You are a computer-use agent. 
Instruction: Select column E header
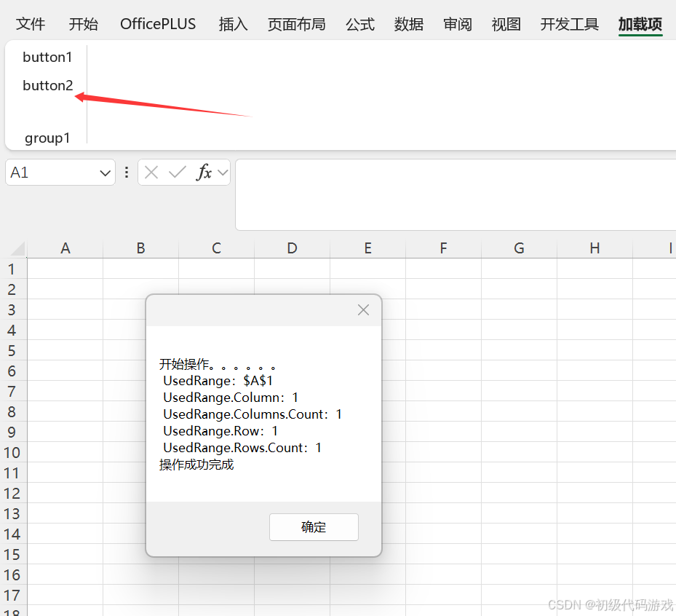coord(367,248)
